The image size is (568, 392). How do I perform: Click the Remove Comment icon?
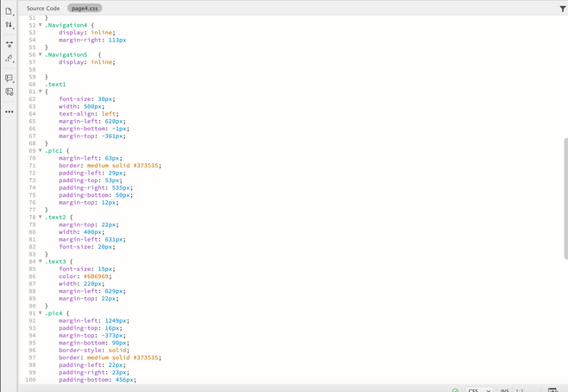tap(9, 92)
